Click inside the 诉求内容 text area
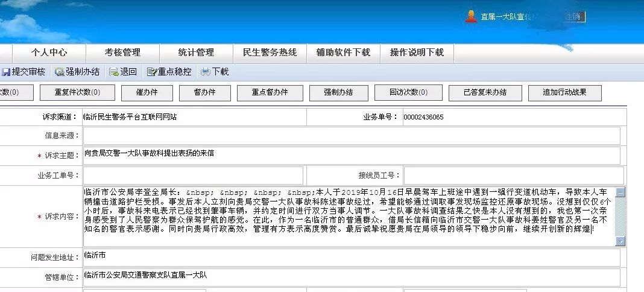Image resolution: width=644 pixels, height=292 pixels. click(349, 217)
